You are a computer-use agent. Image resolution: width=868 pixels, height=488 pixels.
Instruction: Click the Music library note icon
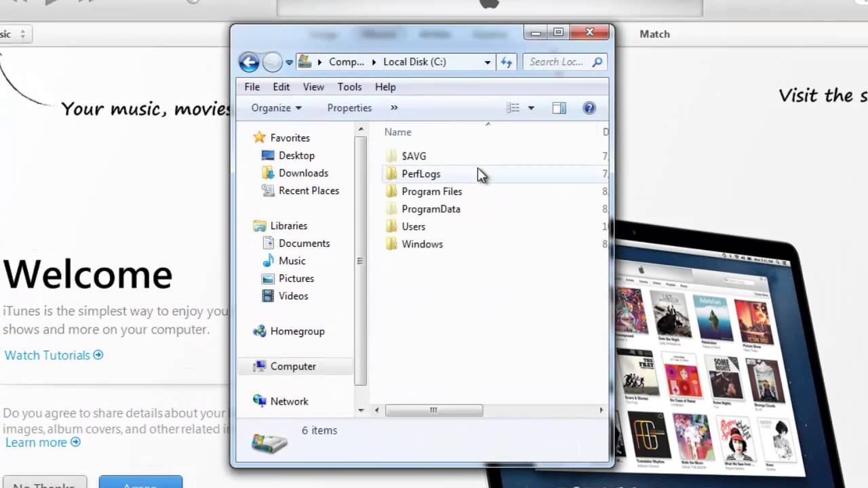[x=267, y=261]
